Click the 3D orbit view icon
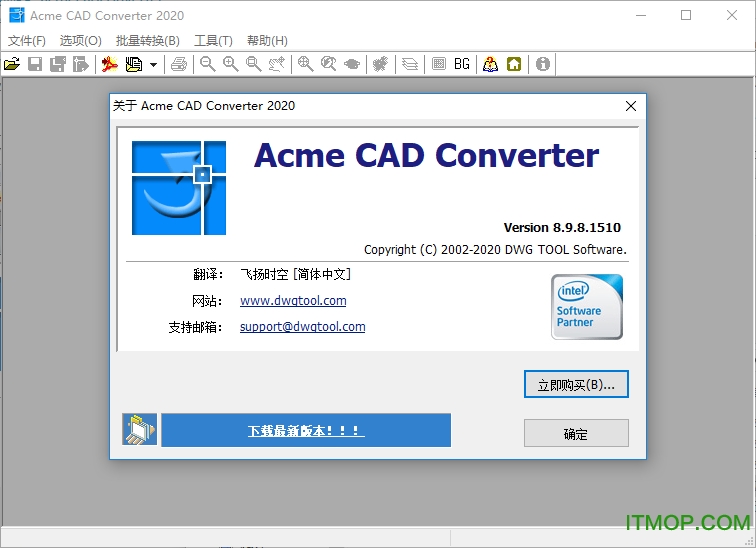756x548 pixels. (352, 64)
